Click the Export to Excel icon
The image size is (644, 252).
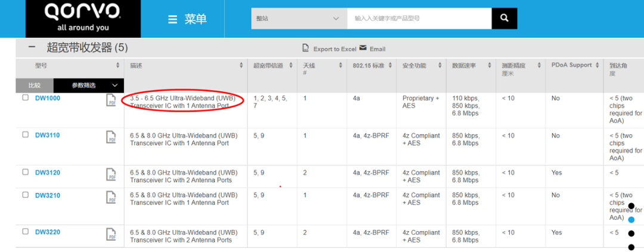pos(306,48)
